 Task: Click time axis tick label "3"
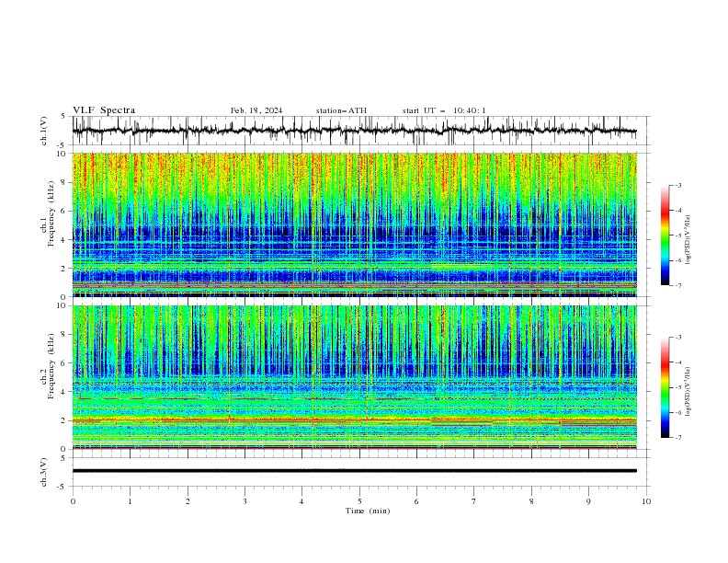(245, 501)
